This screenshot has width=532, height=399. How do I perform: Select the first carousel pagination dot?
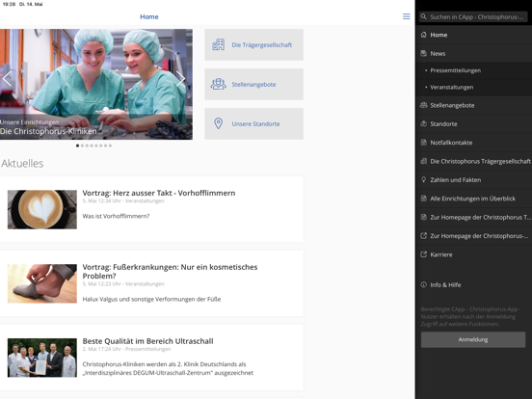[78, 146]
